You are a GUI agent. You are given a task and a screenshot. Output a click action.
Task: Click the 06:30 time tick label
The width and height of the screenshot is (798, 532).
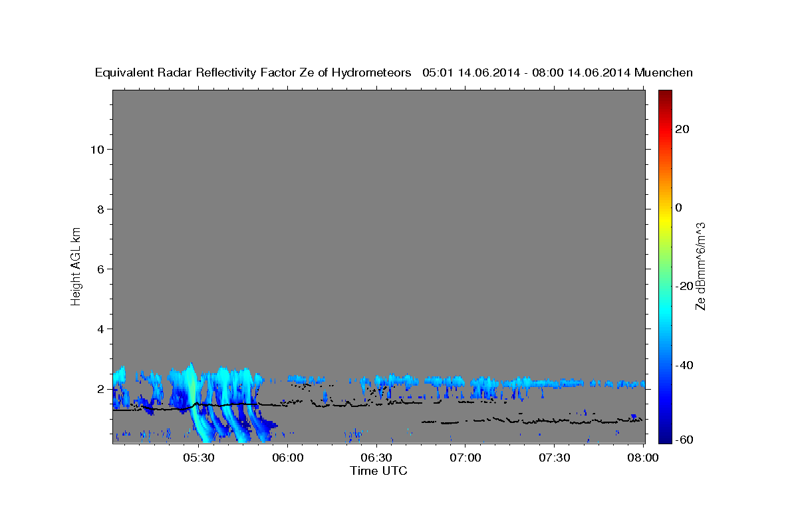click(x=376, y=458)
